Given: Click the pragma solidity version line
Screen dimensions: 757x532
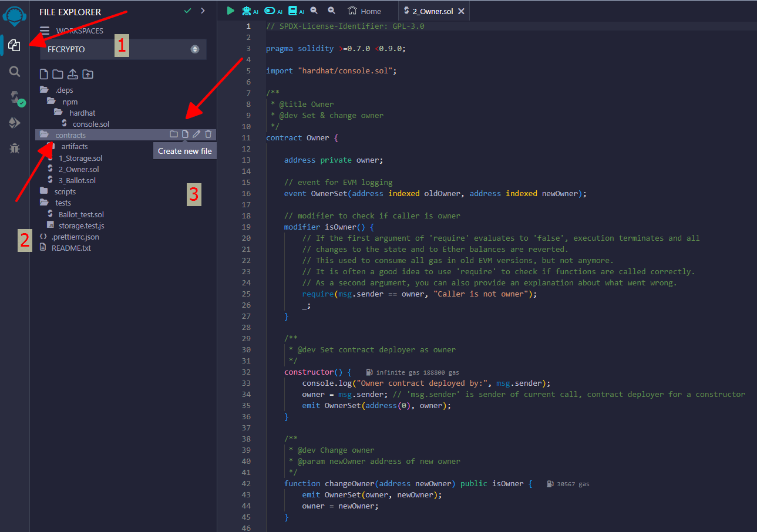Looking at the screenshot, I should pyautogui.click(x=336, y=49).
